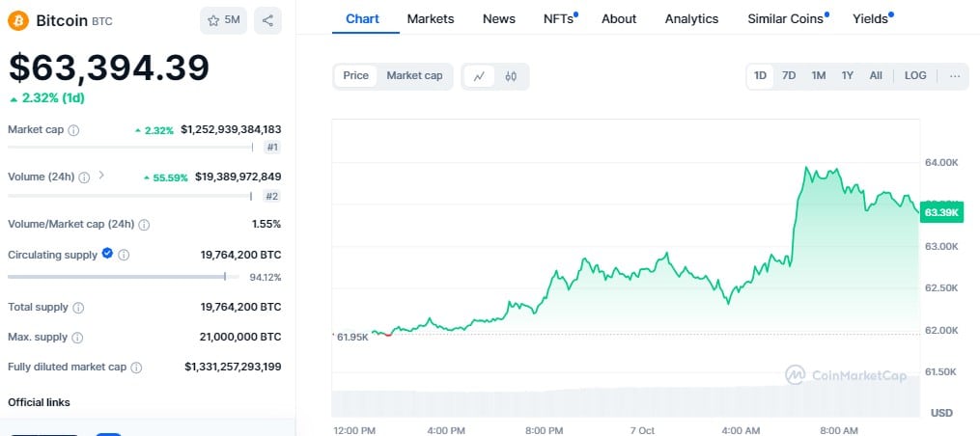The image size is (980, 436).
Task: Show info for Fully diluted market cap
Action: tap(135, 368)
